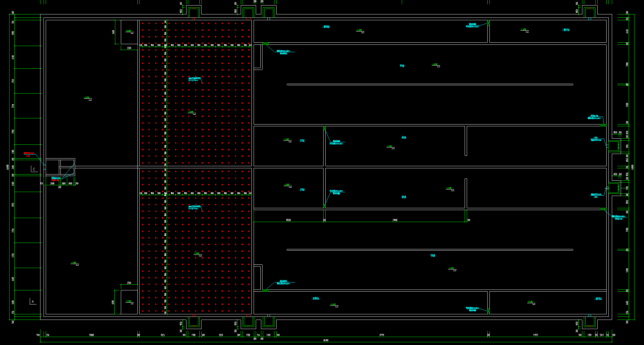Select the upper long horizontal baffle wall
The height and width of the screenshot is (345, 644).
429,84
